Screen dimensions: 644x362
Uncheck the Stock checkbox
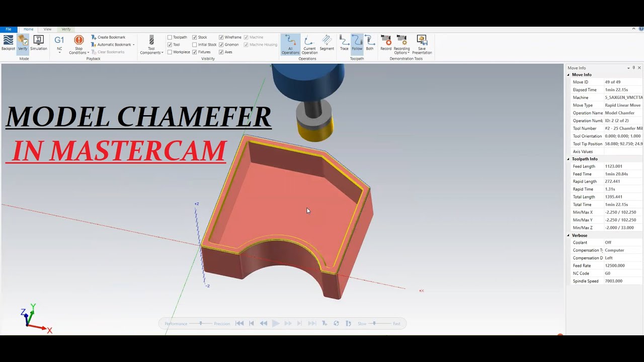click(x=195, y=37)
